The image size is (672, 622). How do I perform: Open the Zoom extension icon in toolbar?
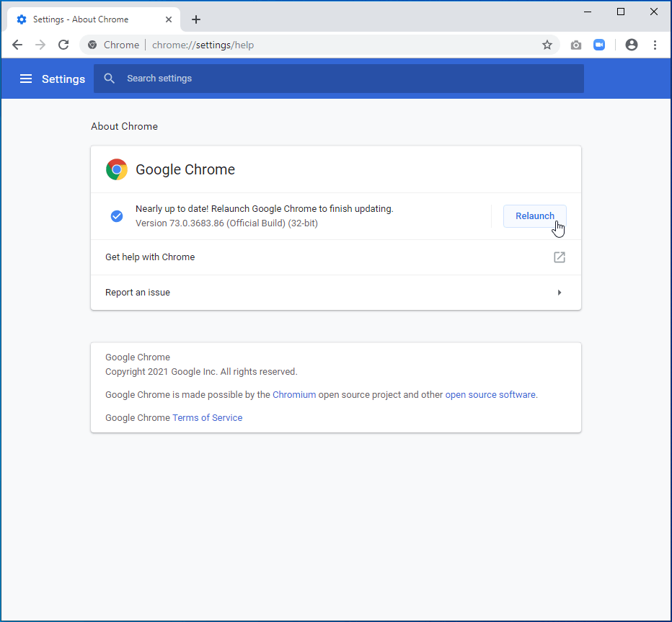599,45
